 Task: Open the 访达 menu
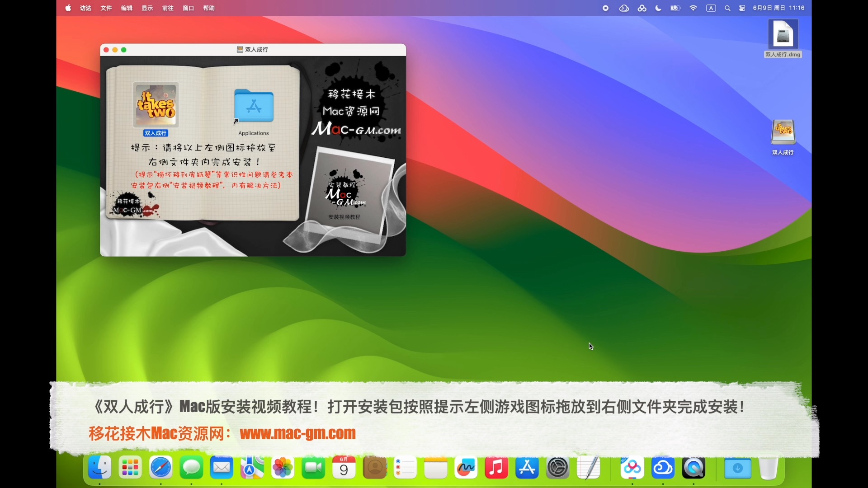(86, 8)
